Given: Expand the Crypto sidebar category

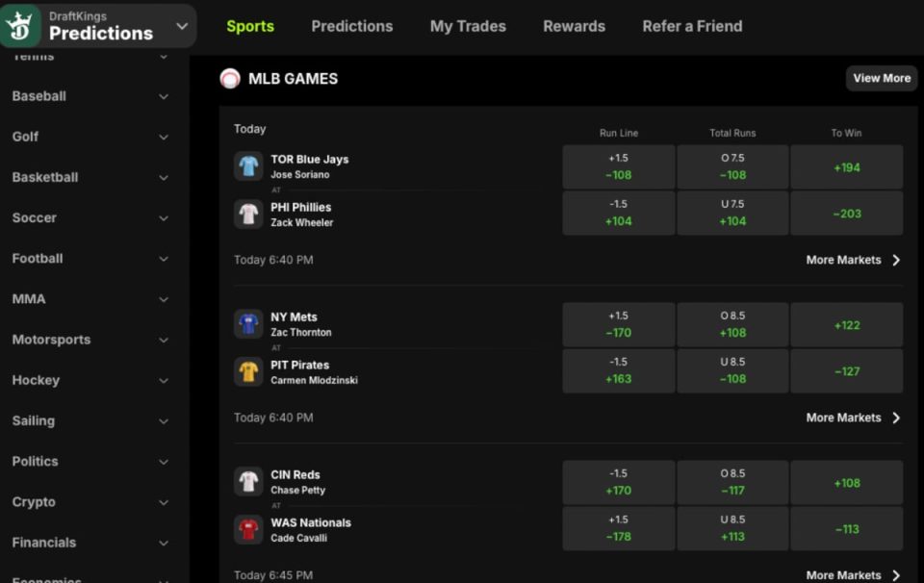Looking at the screenshot, I should click(x=90, y=502).
